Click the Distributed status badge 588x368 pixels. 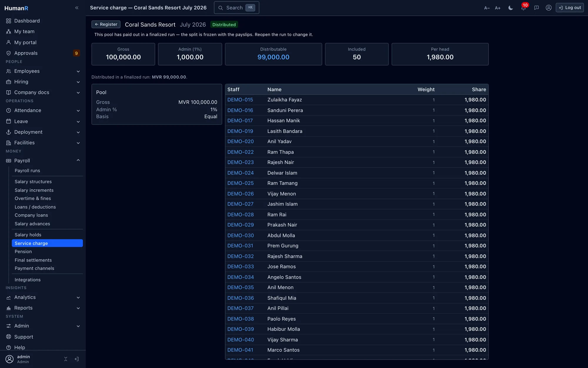tap(224, 25)
